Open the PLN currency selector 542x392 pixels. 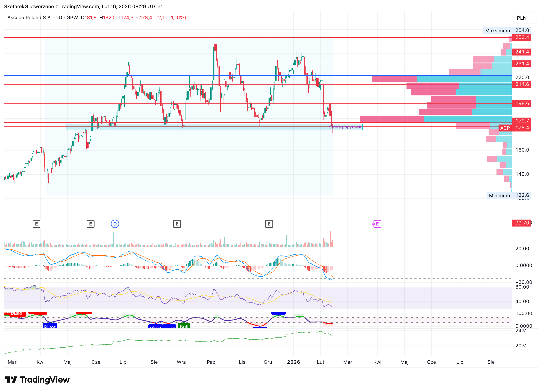click(x=524, y=18)
